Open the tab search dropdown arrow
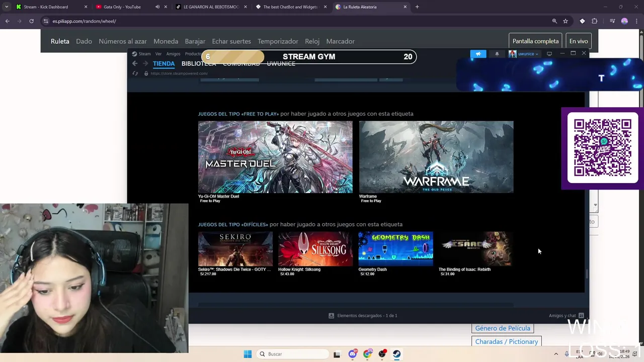The width and height of the screenshot is (644, 362). [7, 7]
